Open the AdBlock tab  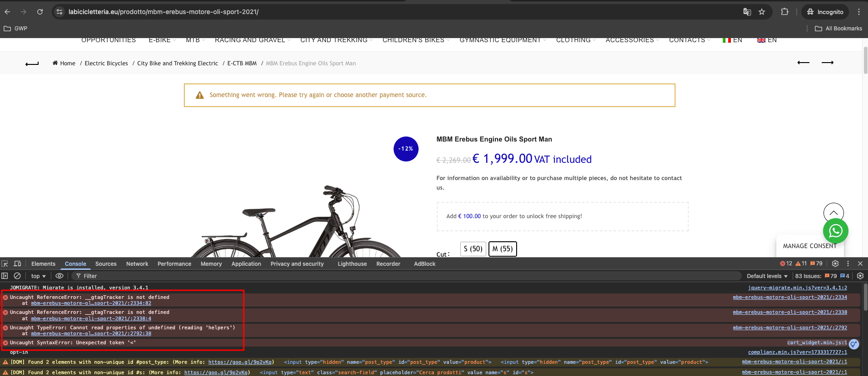click(424, 264)
